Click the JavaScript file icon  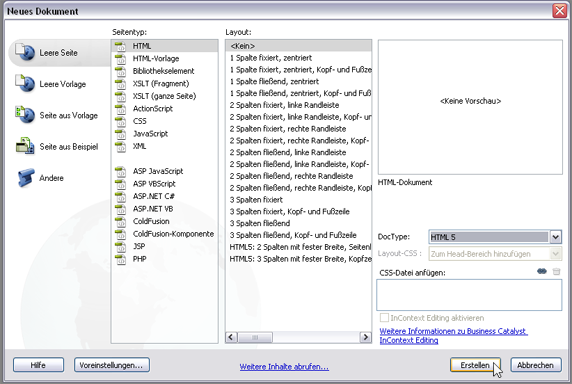tap(120, 134)
